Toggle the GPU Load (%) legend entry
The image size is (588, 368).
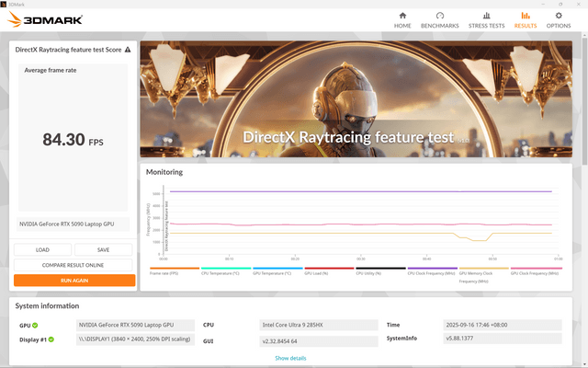pos(329,270)
